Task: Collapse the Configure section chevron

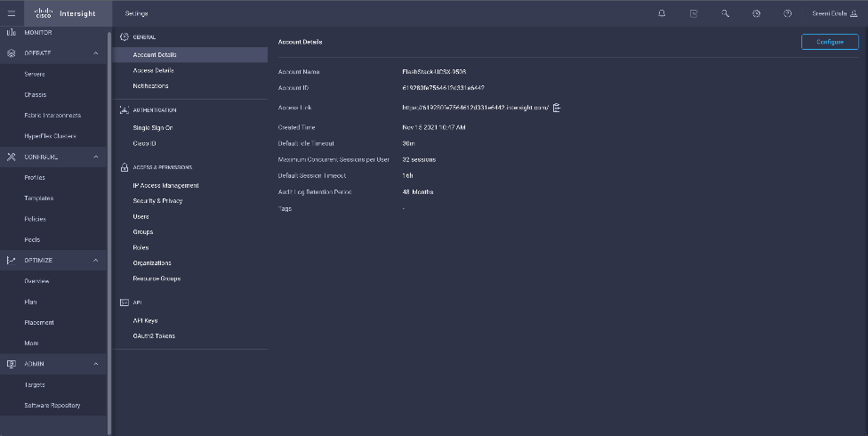Action: (96, 157)
